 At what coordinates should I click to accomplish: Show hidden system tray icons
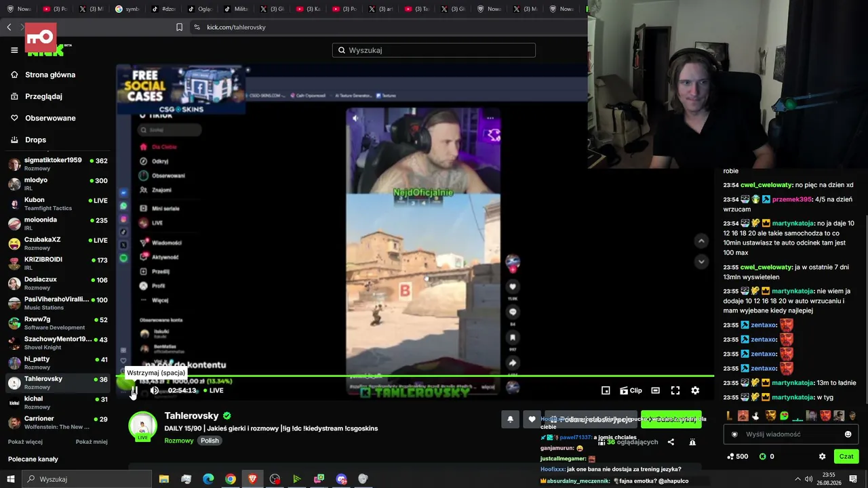(x=797, y=479)
